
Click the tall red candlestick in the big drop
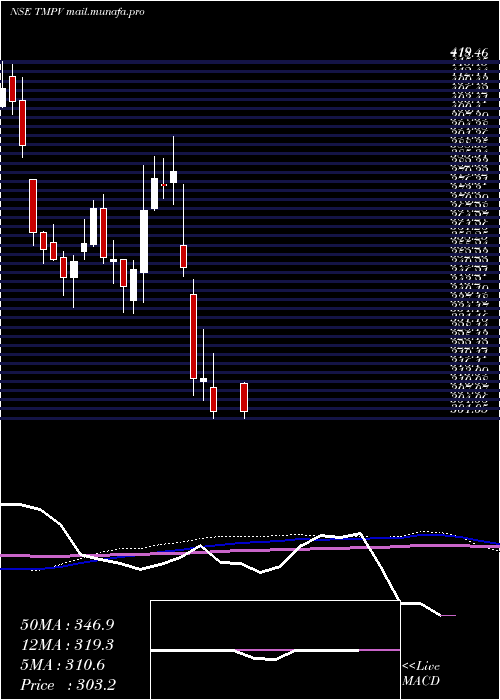[x=193, y=337]
